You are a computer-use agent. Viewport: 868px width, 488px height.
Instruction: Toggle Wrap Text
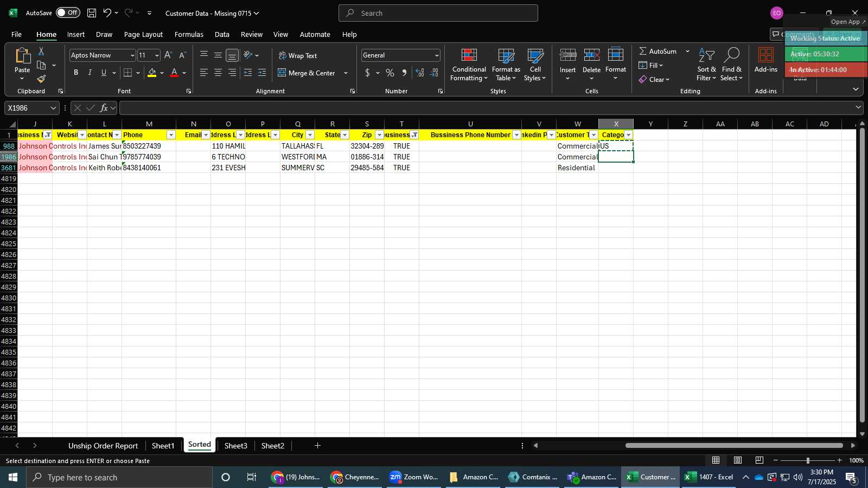pos(298,55)
